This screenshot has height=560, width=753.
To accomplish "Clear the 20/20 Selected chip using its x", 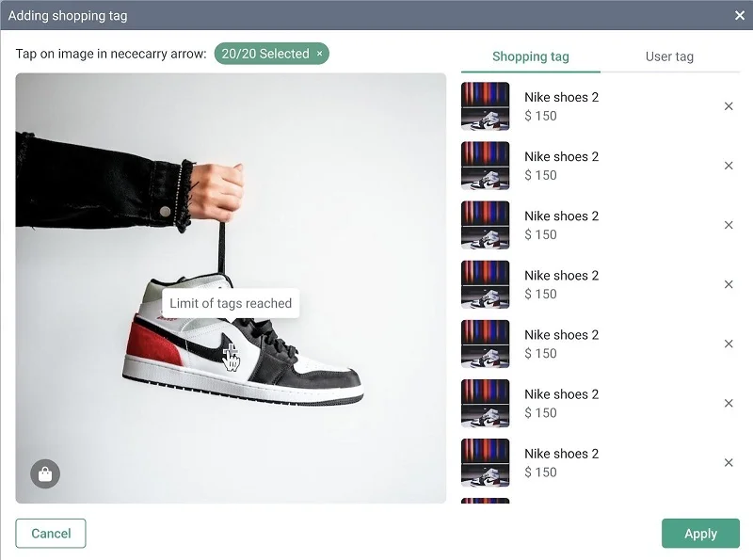I will (319, 55).
